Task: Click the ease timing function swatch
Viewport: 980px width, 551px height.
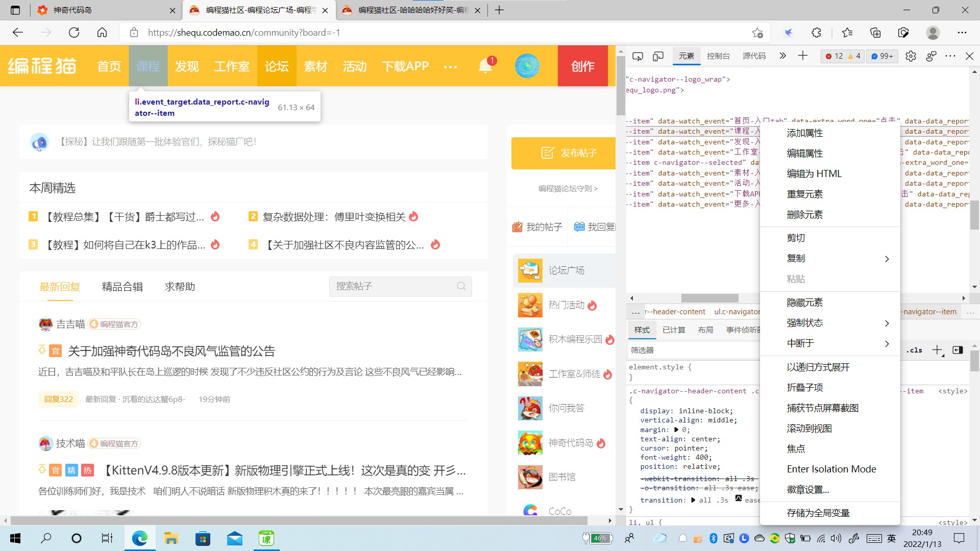Action: click(739, 498)
